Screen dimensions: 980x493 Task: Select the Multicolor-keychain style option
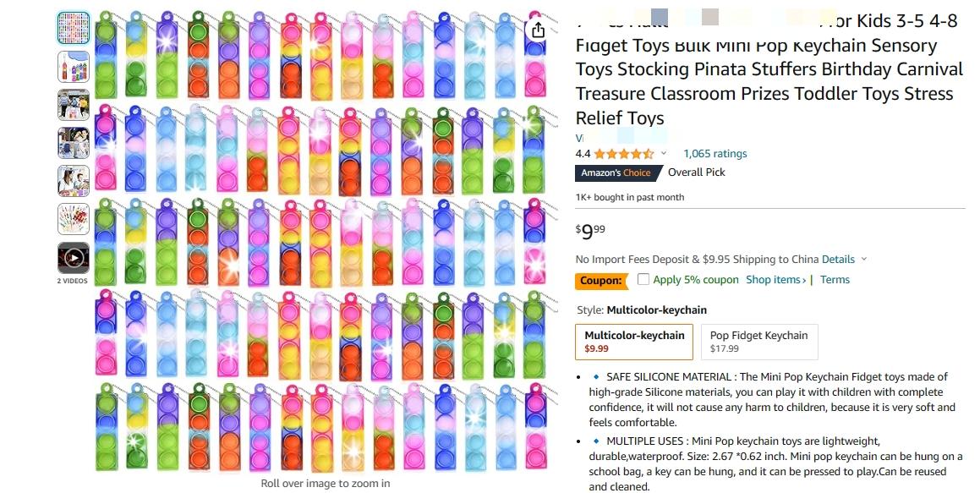click(634, 341)
